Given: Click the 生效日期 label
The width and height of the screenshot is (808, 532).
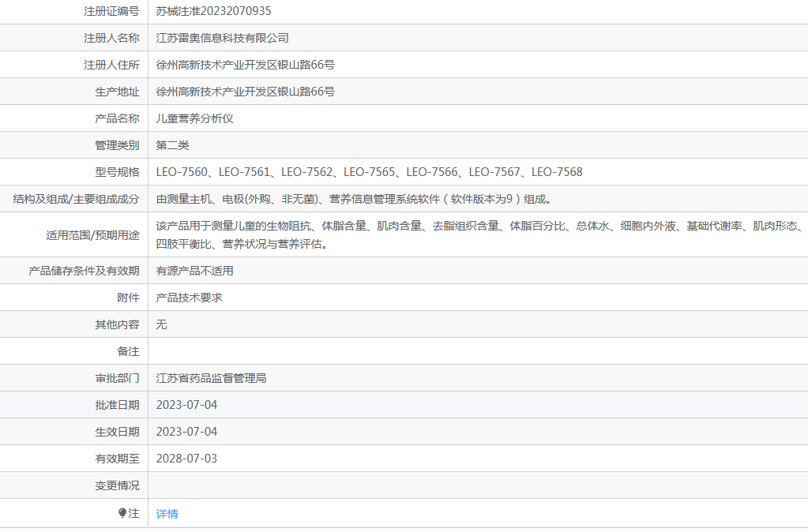Looking at the screenshot, I should coord(117,432).
